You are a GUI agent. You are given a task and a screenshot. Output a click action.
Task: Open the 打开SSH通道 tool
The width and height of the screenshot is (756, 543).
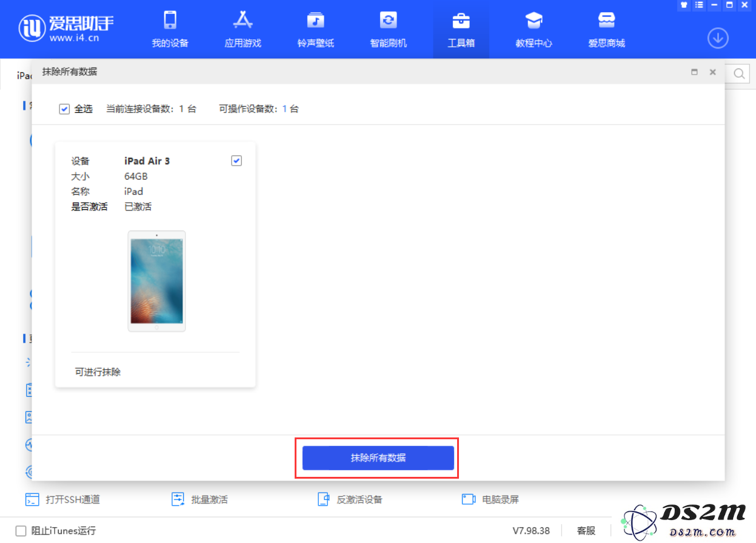(62, 500)
